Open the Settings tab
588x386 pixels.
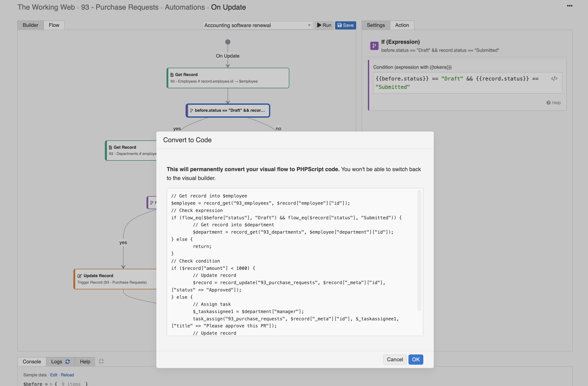point(376,25)
